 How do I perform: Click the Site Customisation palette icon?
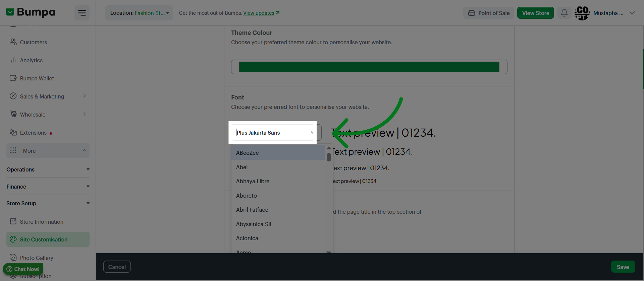tap(13, 239)
